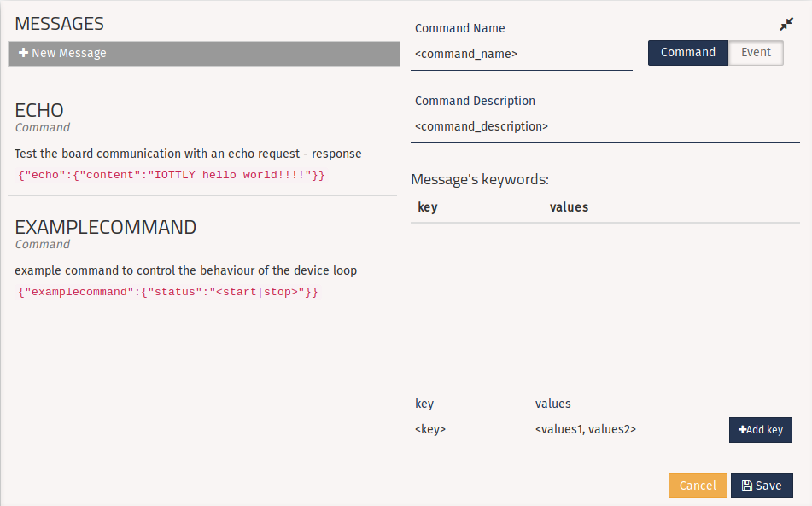This screenshot has width=812, height=506.
Task: Click the floppy disk Save icon
Action: [x=746, y=486]
